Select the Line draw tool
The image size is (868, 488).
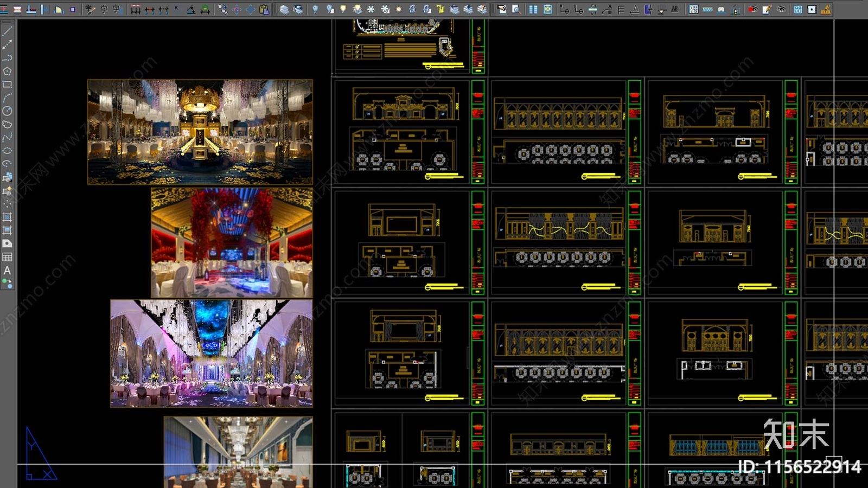7,31
